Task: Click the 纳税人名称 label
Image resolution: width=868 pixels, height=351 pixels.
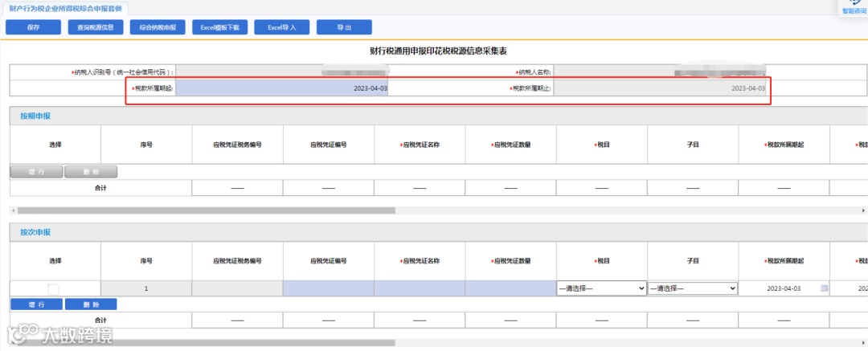Action: pos(533,72)
